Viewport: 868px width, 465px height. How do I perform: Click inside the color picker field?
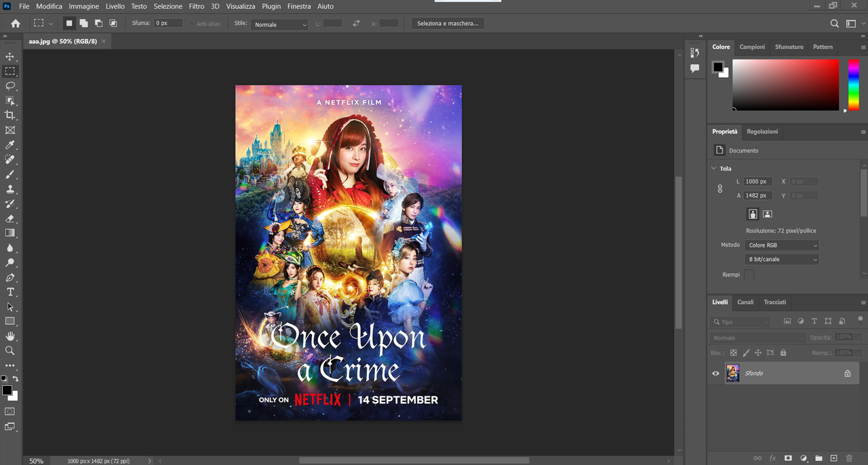[x=785, y=85]
